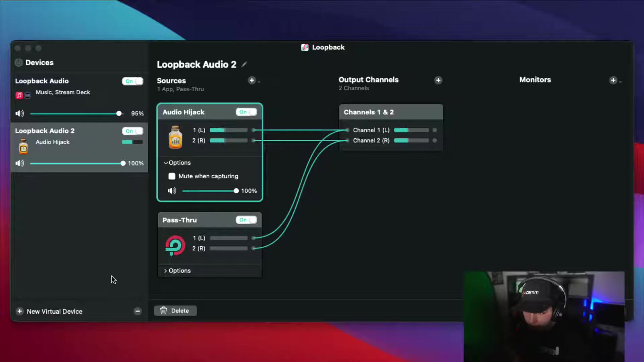Click the Loopback Audio 2 device title heading
Screen dimensions: 644x362
[197, 64]
